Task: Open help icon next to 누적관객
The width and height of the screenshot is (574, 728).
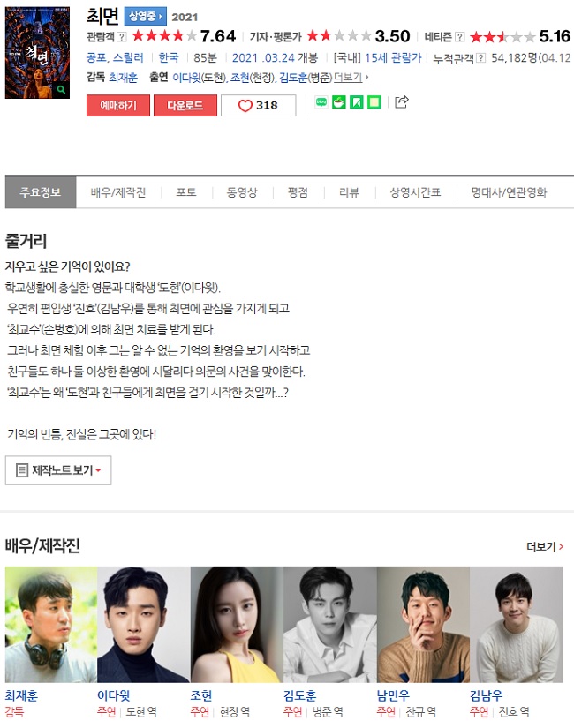Action: [481, 58]
